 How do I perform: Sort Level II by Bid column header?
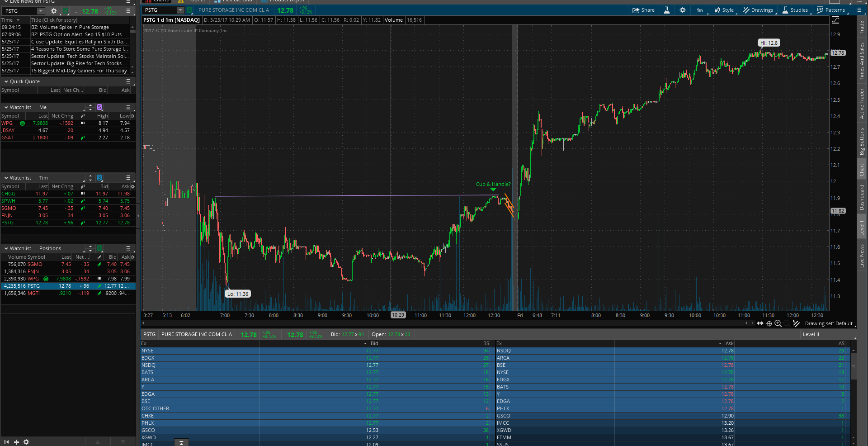tap(374, 343)
